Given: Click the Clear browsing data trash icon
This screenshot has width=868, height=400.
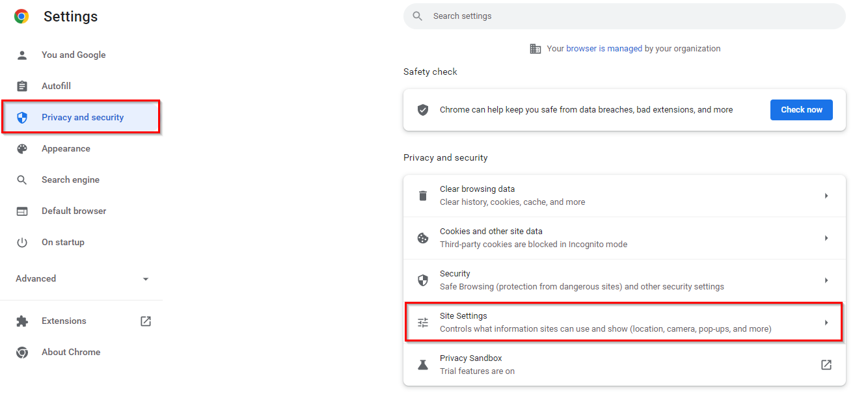Looking at the screenshot, I should (423, 196).
